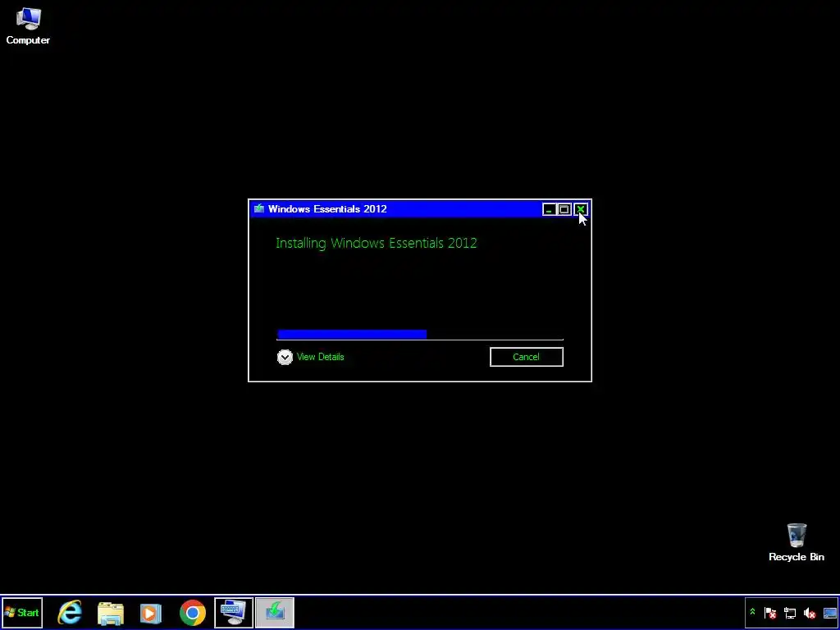This screenshot has width=840, height=630.
Task: Launch Google Chrome from the taskbar
Action: (192, 612)
